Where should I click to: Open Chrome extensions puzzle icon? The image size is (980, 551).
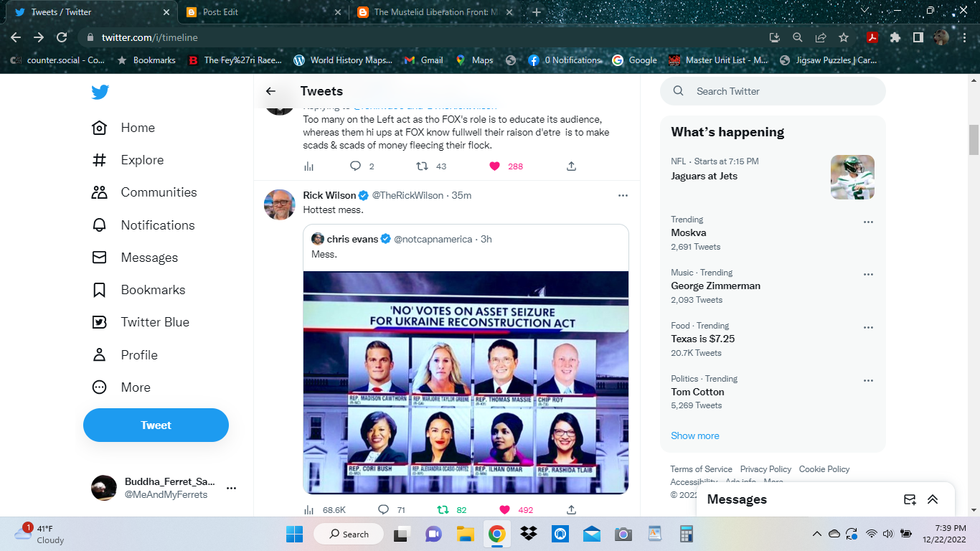click(x=895, y=37)
